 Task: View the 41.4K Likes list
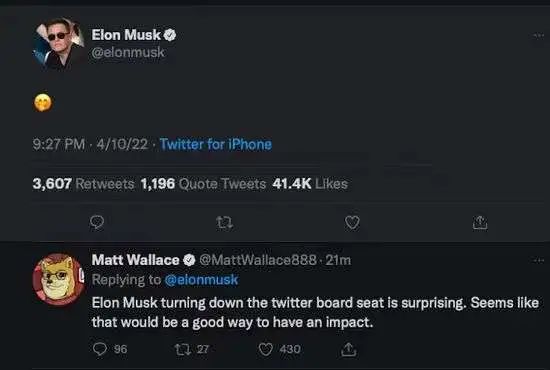310,183
